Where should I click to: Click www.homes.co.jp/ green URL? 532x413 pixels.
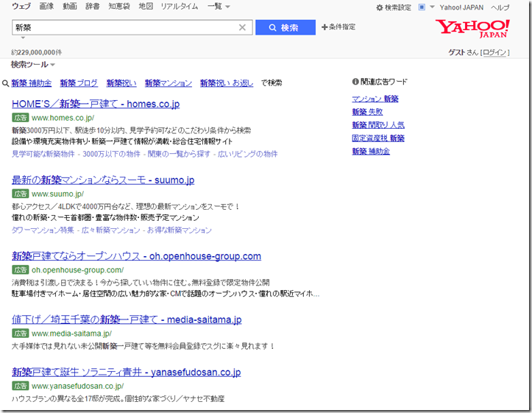point(63,118)
